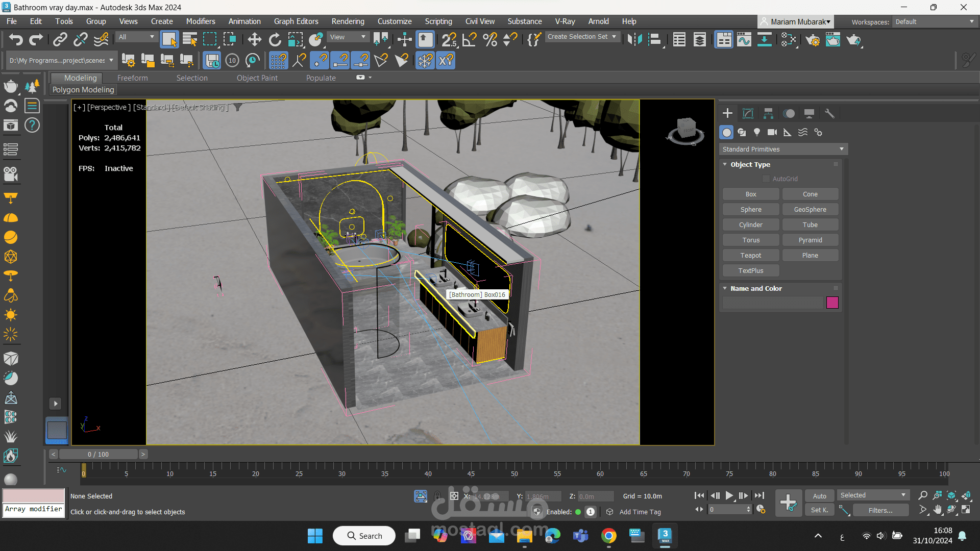This screenshot has height=551, width=980.
Task: Enable the AutoGrid checkbox
Action: pos(766,179)
